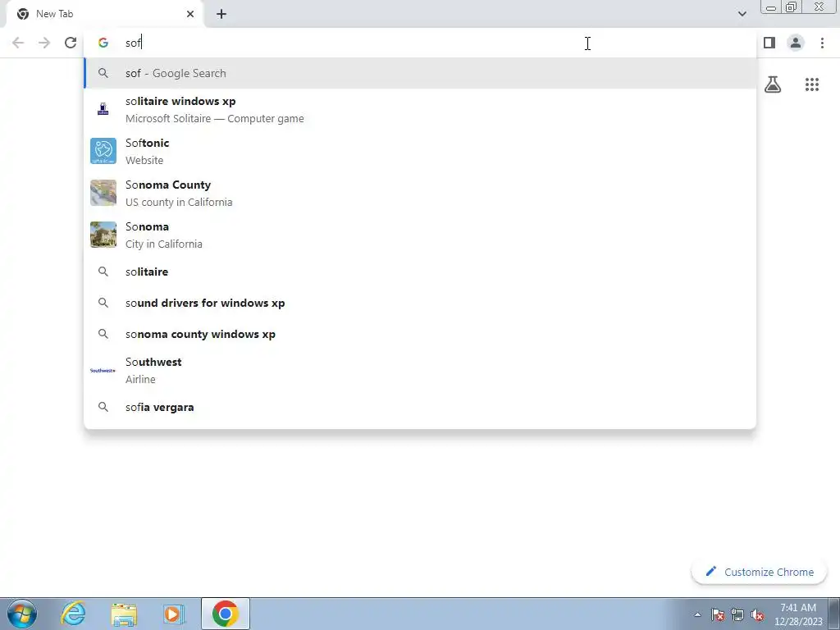This screenshot has height=630, width=840.
Task: Click the browser Back arrow
Action: click(x=18, y=43)
